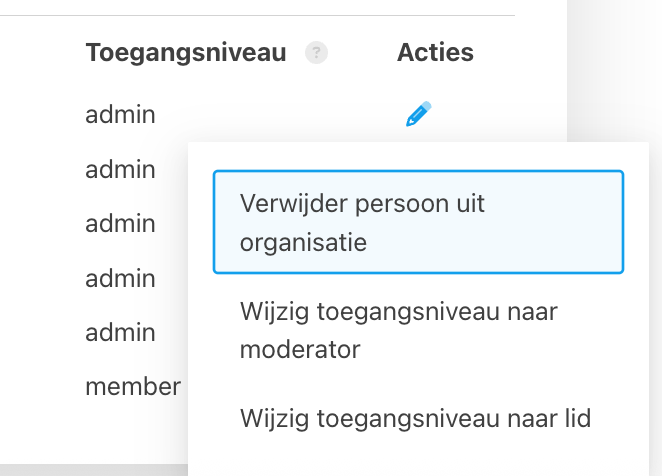Select the fifth admin entry in the list
This screenshot has height=476, width=662.
(x=121, y=331)
